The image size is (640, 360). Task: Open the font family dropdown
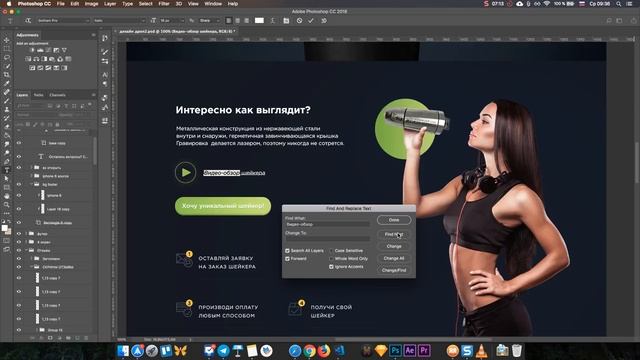click(63, 20)
